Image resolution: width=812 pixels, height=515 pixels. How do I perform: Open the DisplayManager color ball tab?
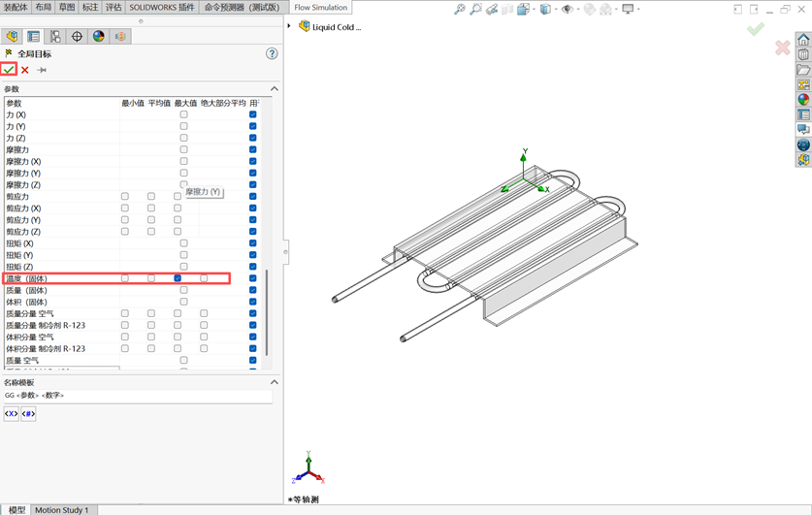coord(99,36)
